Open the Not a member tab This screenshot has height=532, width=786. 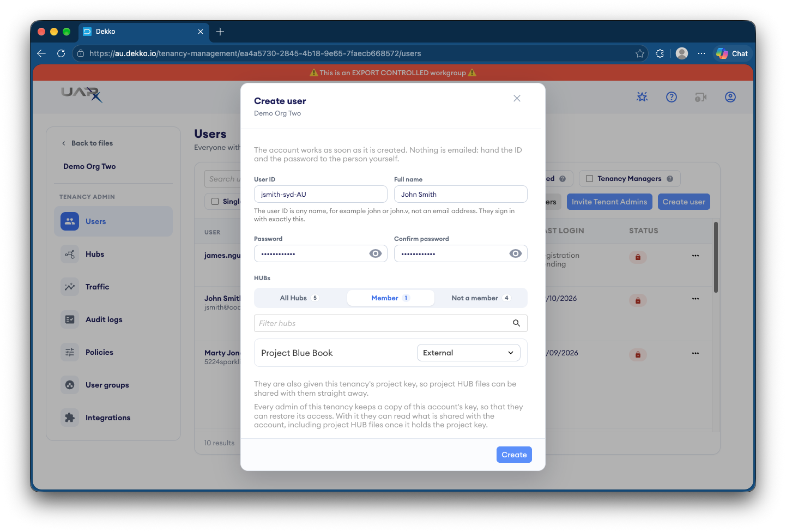pyautogui.click(x=481, y=298)
